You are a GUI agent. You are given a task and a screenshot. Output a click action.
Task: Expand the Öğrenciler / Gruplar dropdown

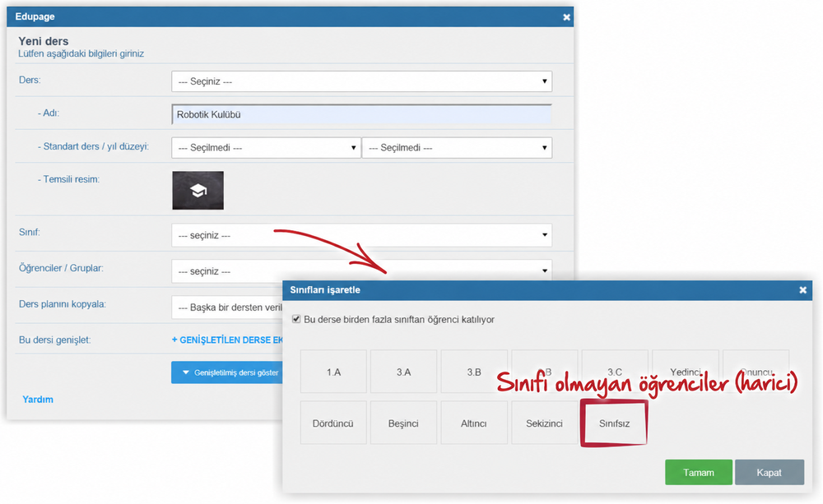tap(361, 270)
